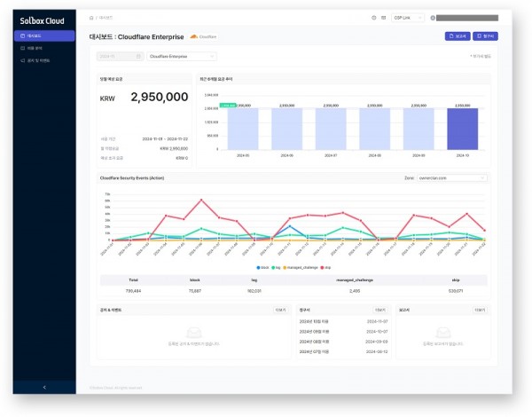Toggle the log series in chart legend

[276, 268]
